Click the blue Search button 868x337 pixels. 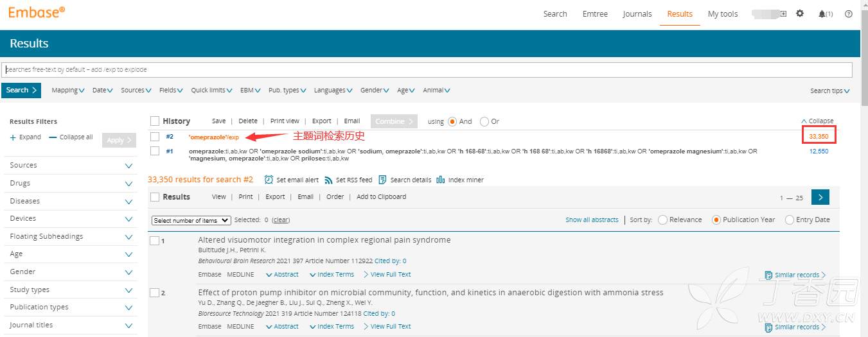pos(21,91)
